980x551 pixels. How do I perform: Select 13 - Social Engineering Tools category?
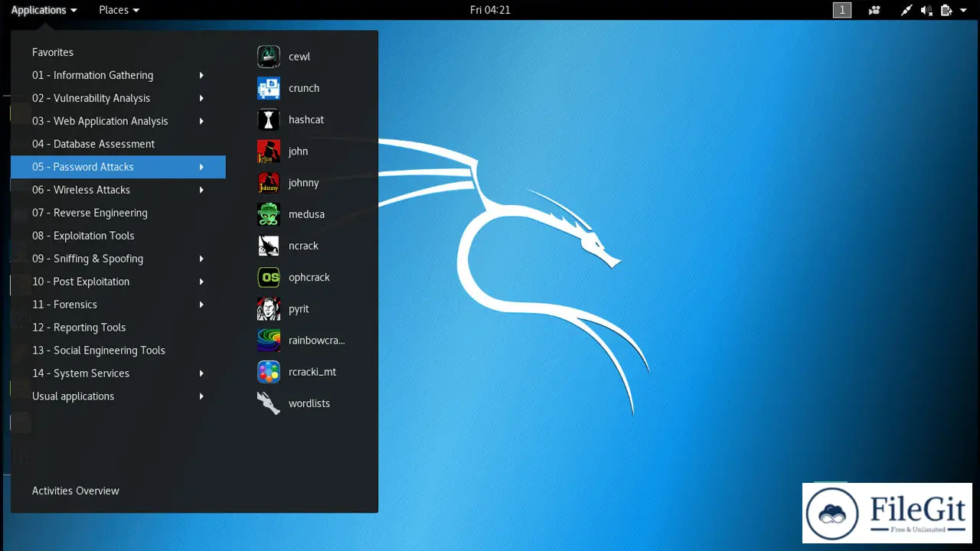click(118, 350)
